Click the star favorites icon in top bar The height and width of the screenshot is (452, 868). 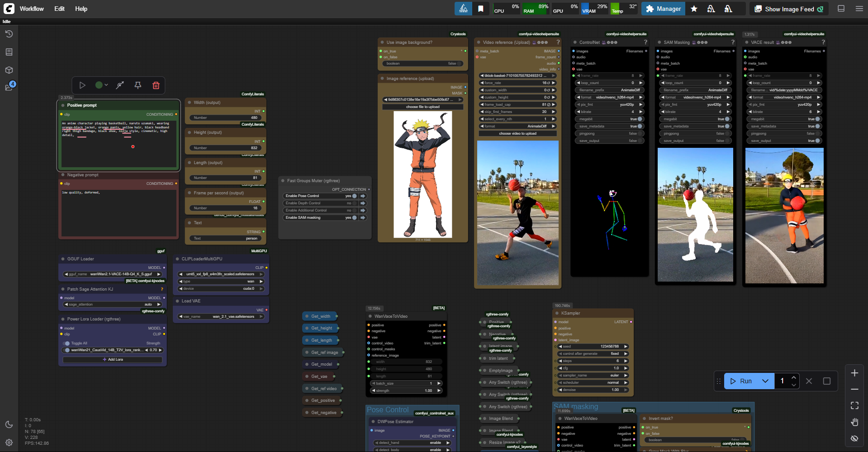tap(694, 9)
